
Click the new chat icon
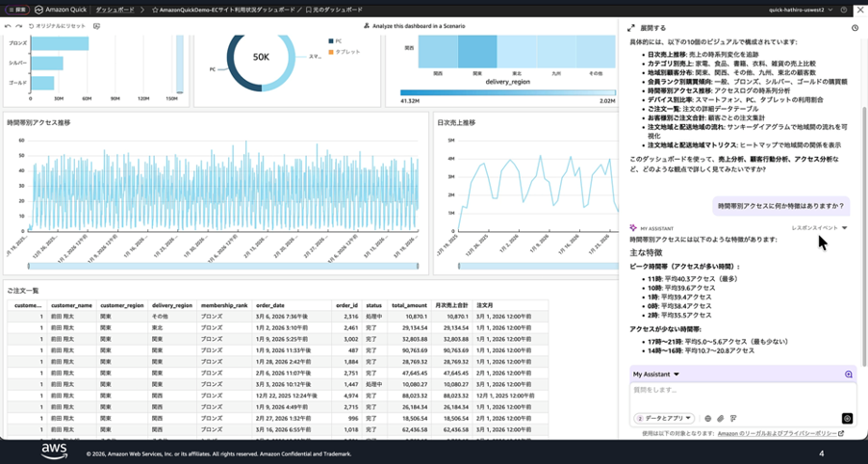[x=848, y=374]
